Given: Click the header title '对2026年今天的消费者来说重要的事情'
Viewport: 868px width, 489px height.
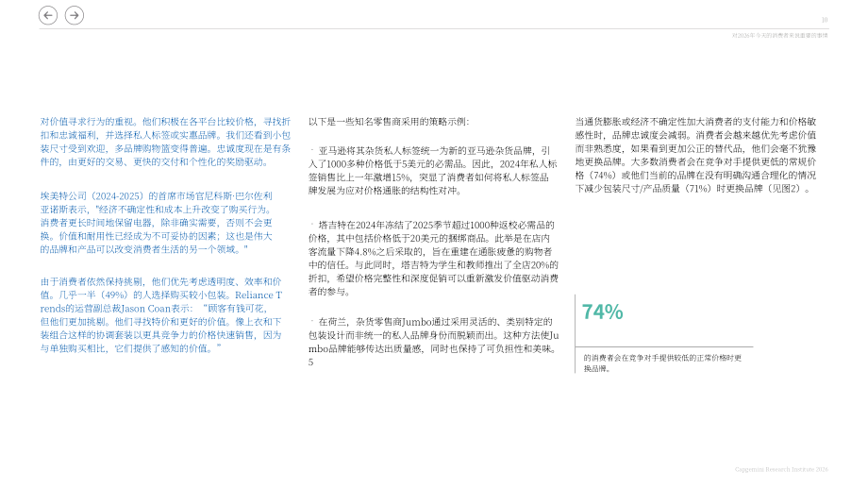Looking at the screenshot, I should tap(779, 36).
